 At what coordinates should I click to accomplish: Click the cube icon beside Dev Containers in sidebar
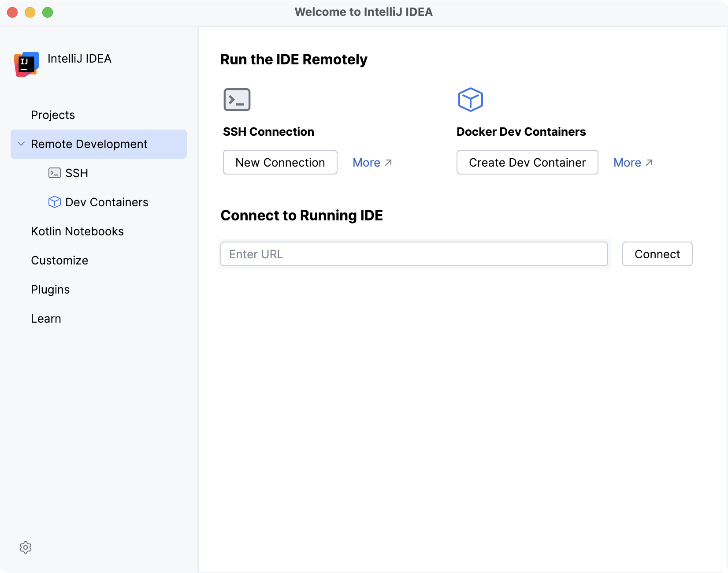click(54, 202)
